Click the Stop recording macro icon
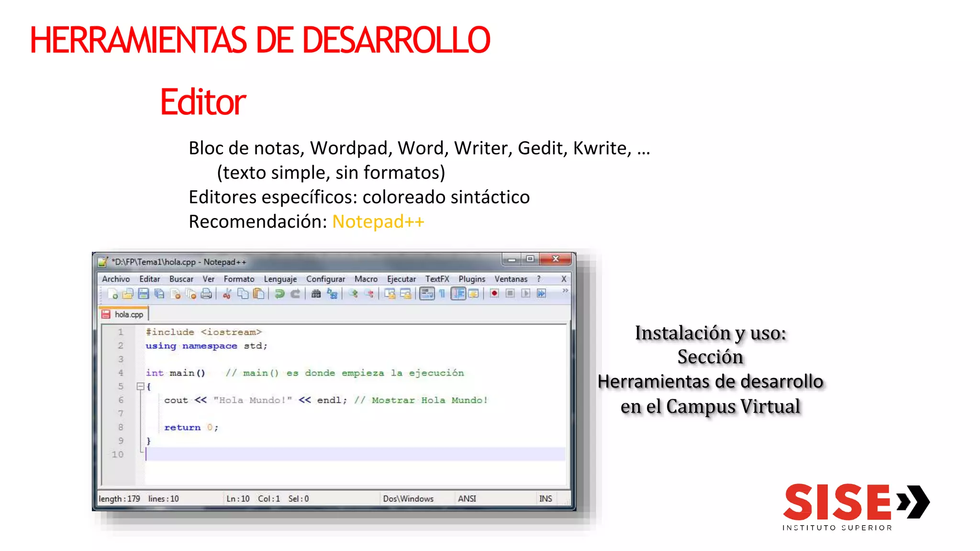The image size is (980, 551). click(510, 293)
